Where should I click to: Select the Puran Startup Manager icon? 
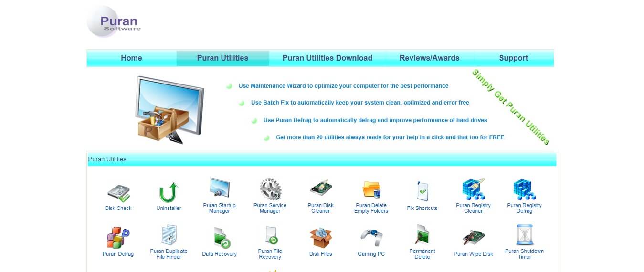(220, 188)
